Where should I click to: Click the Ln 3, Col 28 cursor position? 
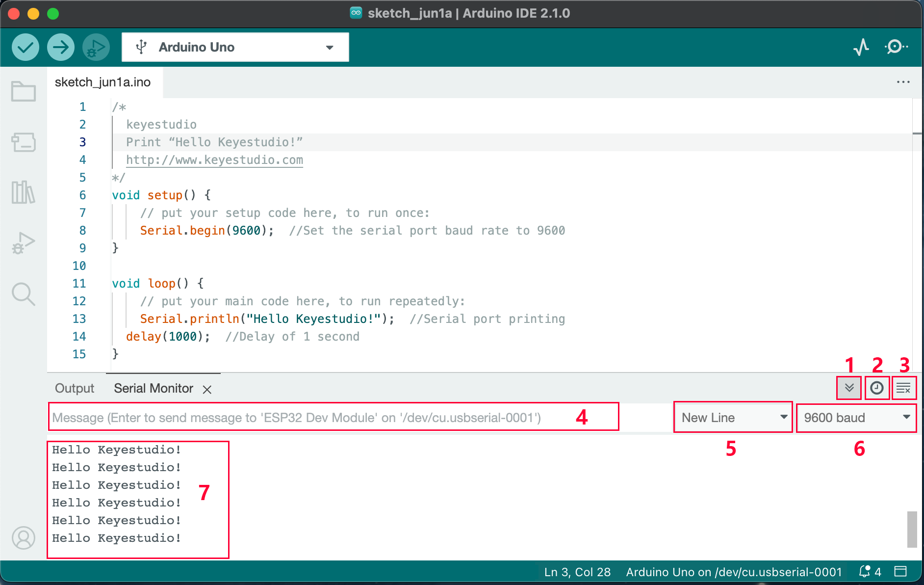point(577,572)
